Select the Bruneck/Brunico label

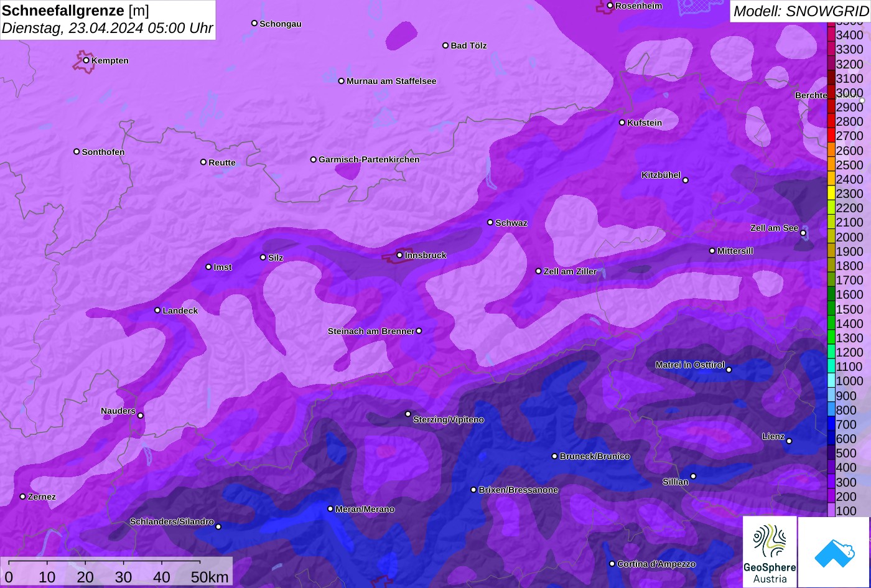pyautogui.click(x=595, y=457)
